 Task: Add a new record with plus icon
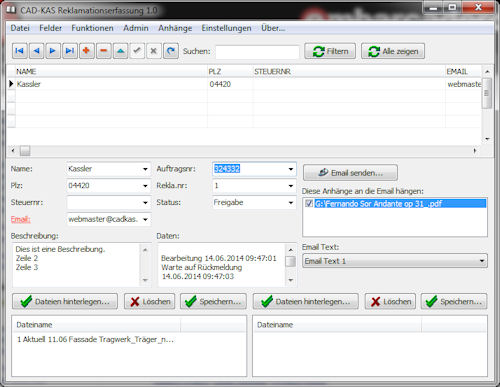pyautogui.click(x=87, y=51)
